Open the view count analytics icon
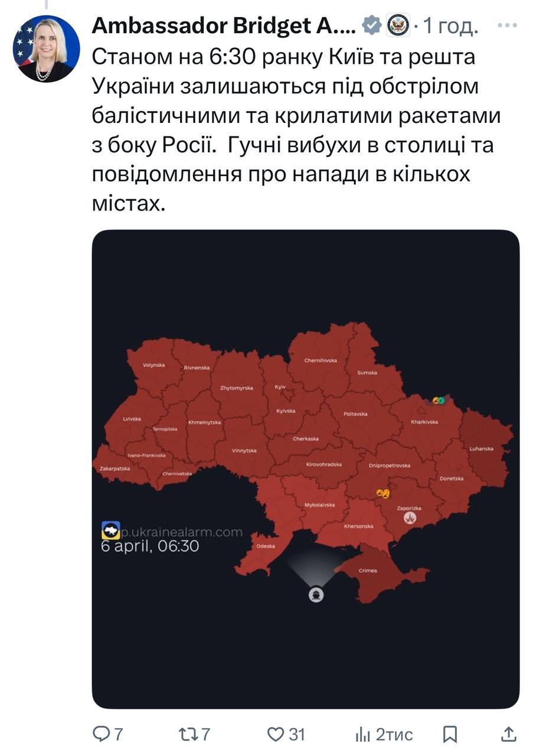This screenshot has height=756, width=533. (362, 734)
